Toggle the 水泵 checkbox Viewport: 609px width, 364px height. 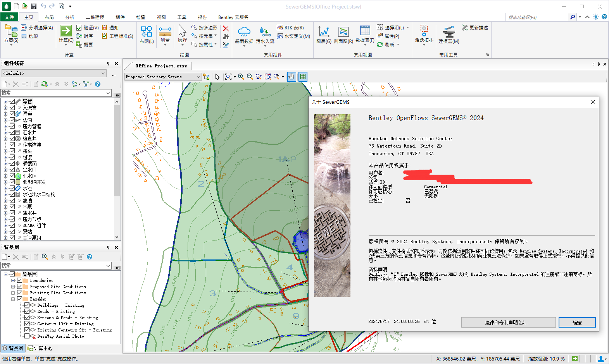[12, 207]
